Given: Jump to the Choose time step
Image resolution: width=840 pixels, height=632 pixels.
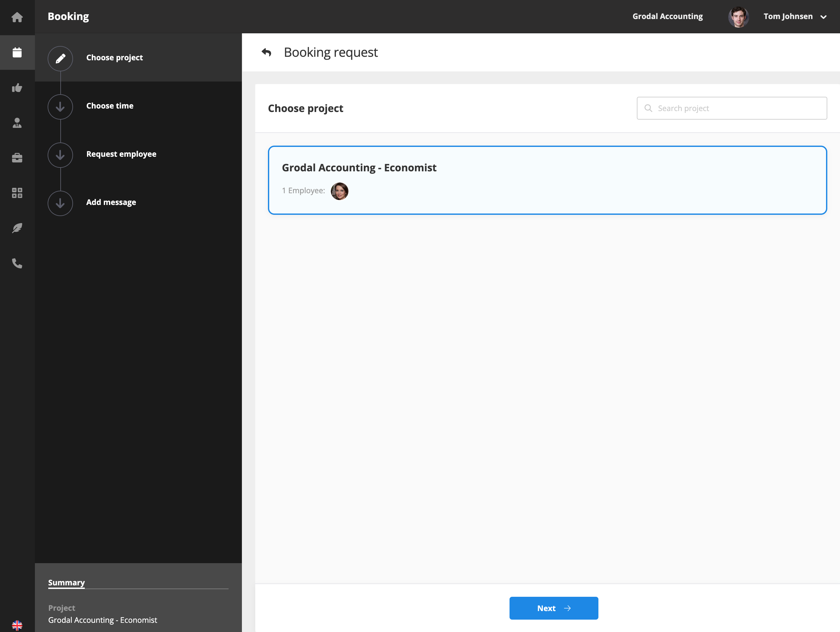Looking at the screenshot, I should (x=110, y=106).
